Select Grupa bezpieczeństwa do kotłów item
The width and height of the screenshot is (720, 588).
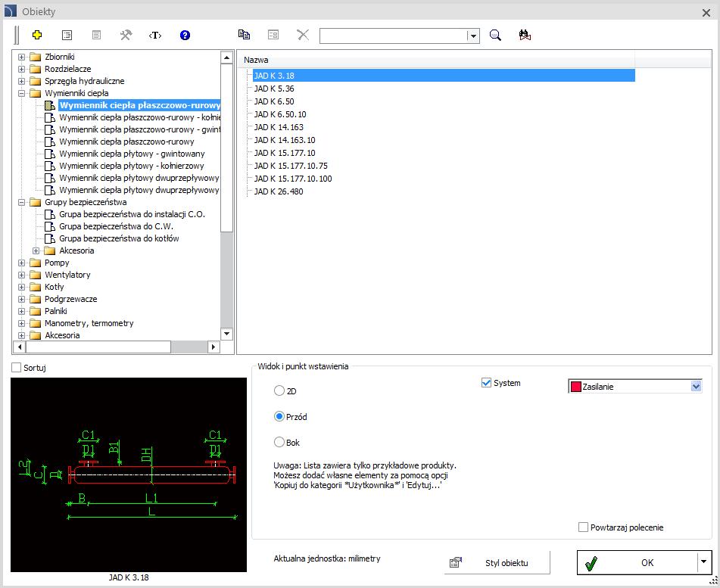pos(119,238)
